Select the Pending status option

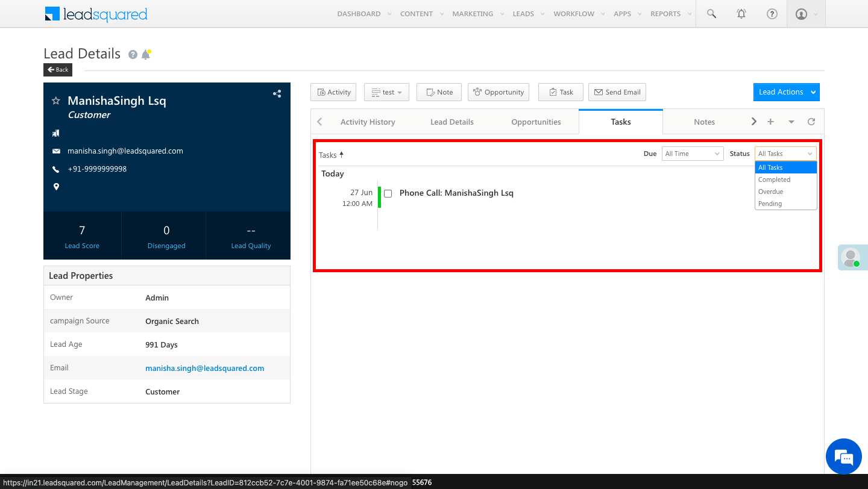click(x=785, y=204)
